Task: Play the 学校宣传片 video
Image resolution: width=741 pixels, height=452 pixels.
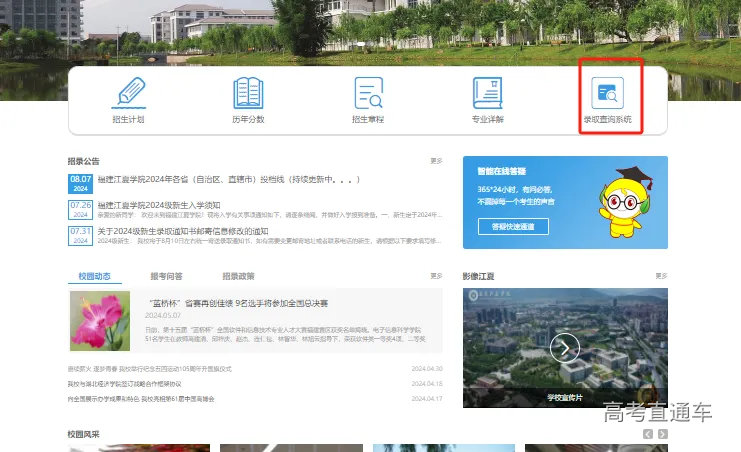Action: 565,348
